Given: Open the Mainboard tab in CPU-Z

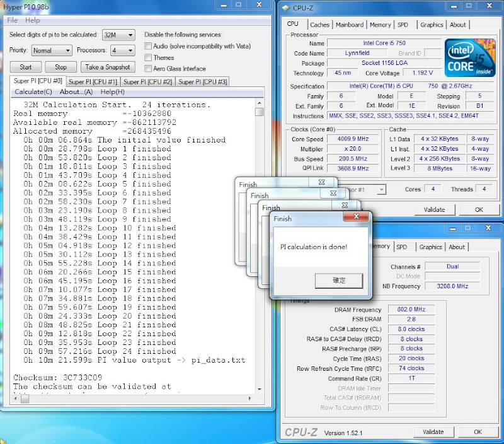Looking at the screenshot, I should coord(350,25).
